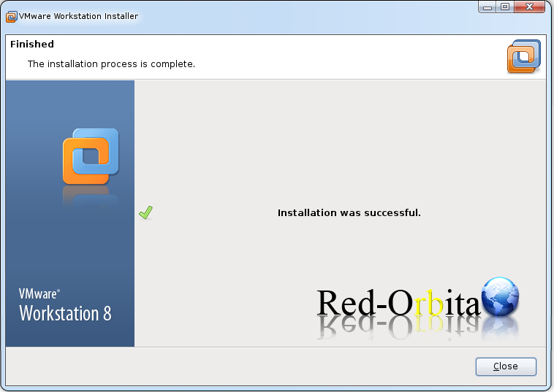Screen dimensions: 554x392
Task: Click 'The installation process is complete.' text
Action: (x=111, y=64)
